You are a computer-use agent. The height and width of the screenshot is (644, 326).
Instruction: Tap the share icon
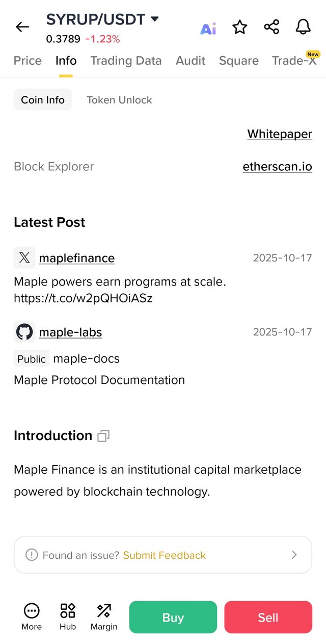point(271,27)
